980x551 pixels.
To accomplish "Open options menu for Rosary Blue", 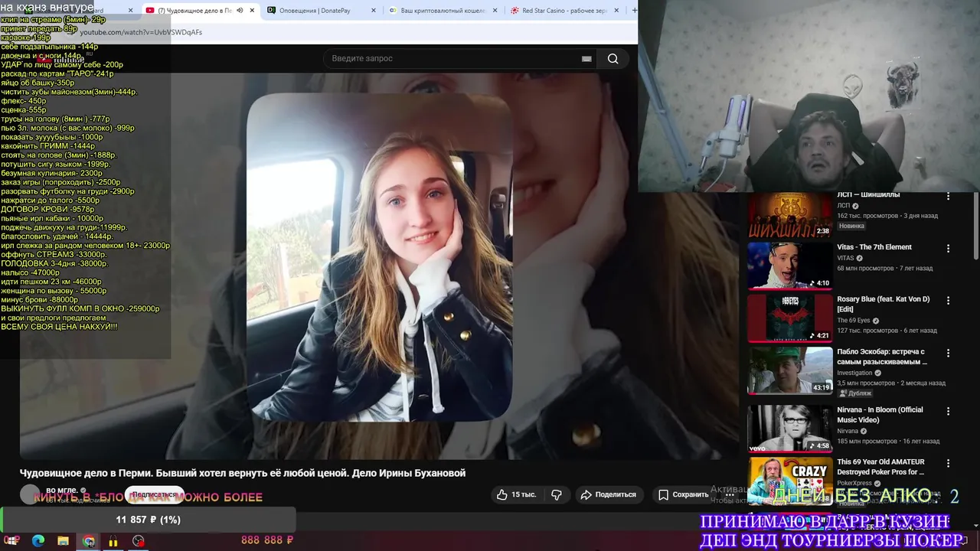I will click(948, 301).
